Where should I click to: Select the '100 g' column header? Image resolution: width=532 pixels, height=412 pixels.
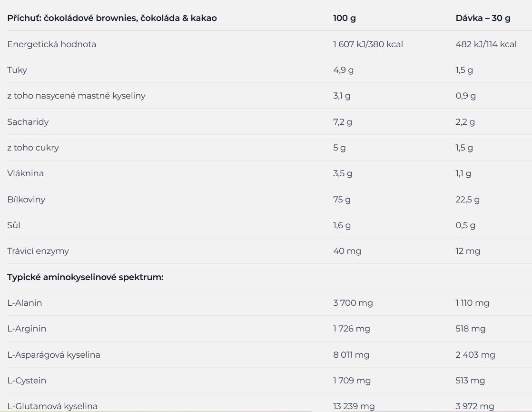pos(345,18)
